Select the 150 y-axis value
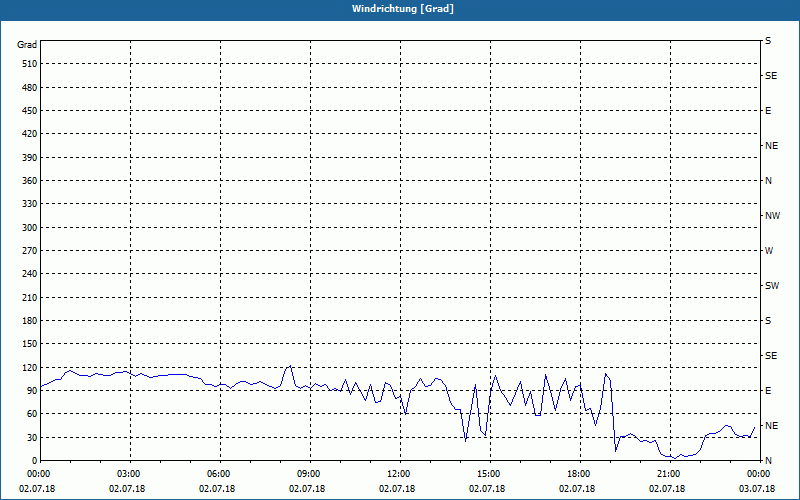This screenshot has width=800, height=500. click(x=29, y=344)
